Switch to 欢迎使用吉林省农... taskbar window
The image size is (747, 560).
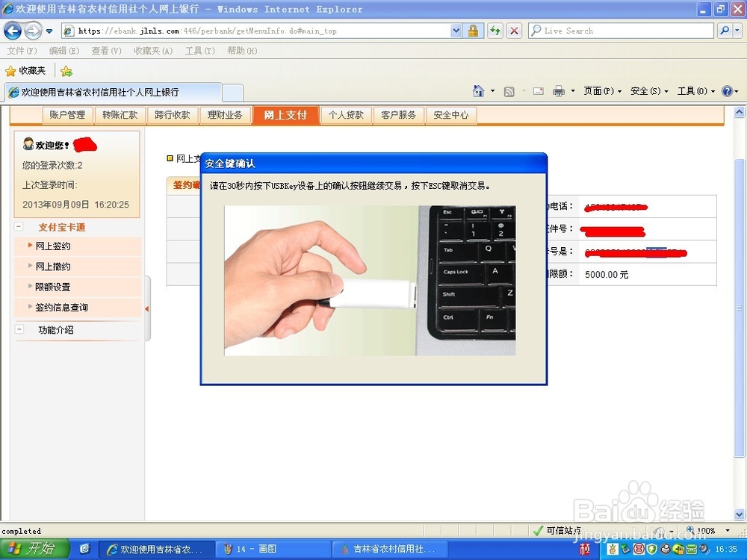tap(156, 549)
